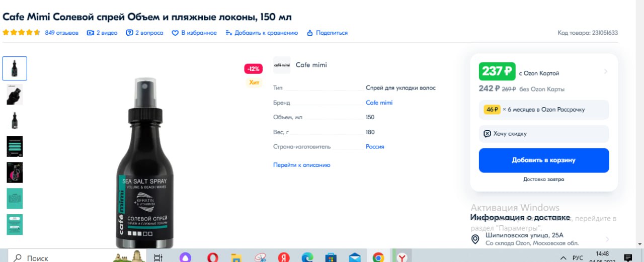Open Mail app from taskbar
The width and height of the screenshot is (644, 262).
(355, 257)
